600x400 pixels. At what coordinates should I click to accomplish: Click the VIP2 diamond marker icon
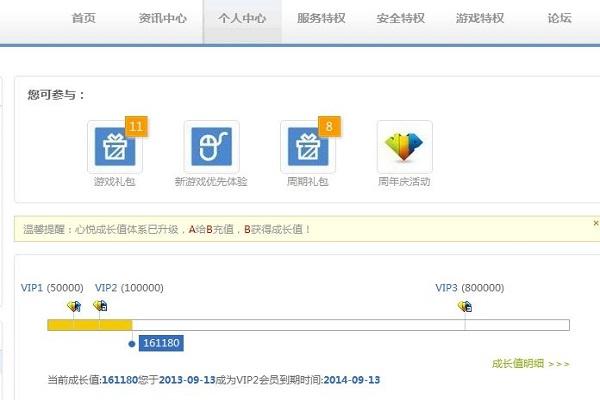(100, 305)
